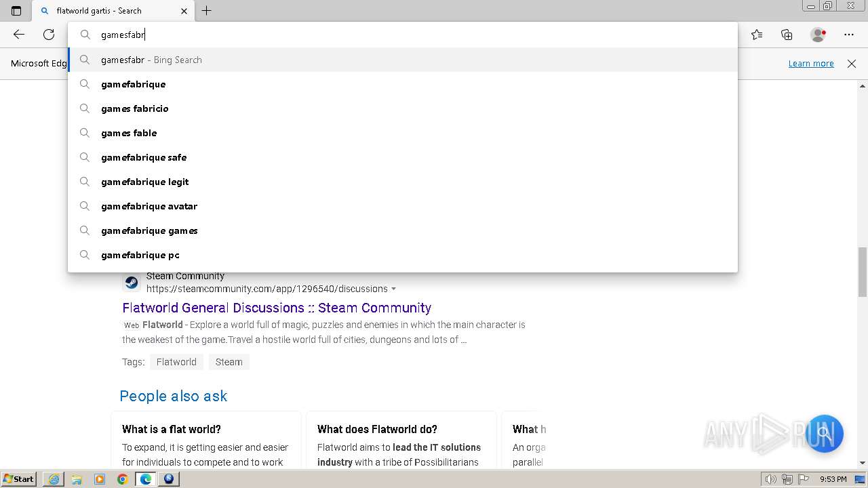This screenshot has height=488, width=868.
Task: Open the Windows Start menu
Action: (18, 479)
